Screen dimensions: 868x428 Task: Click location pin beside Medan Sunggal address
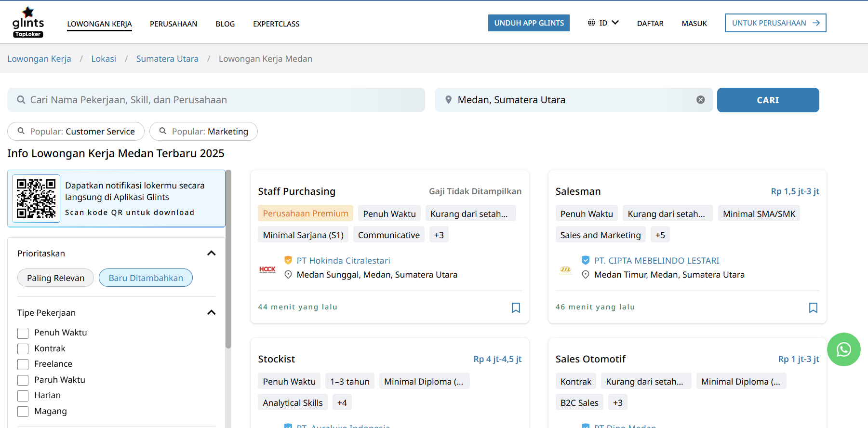[288, 275]
